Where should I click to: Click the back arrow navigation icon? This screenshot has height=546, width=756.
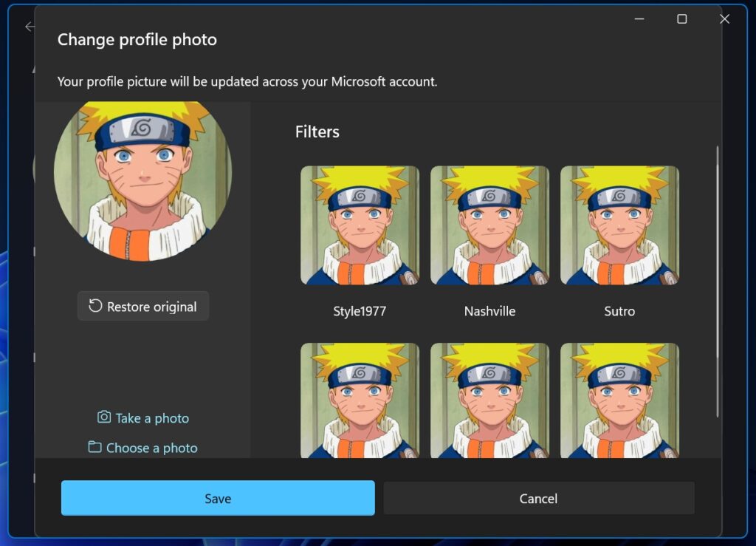coord(30,27)
